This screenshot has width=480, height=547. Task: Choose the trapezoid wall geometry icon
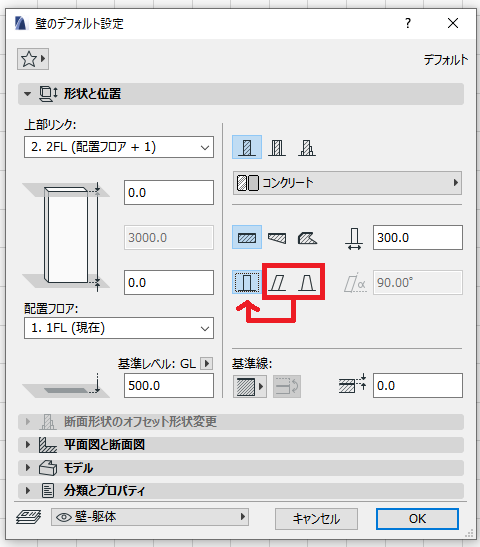277,238
